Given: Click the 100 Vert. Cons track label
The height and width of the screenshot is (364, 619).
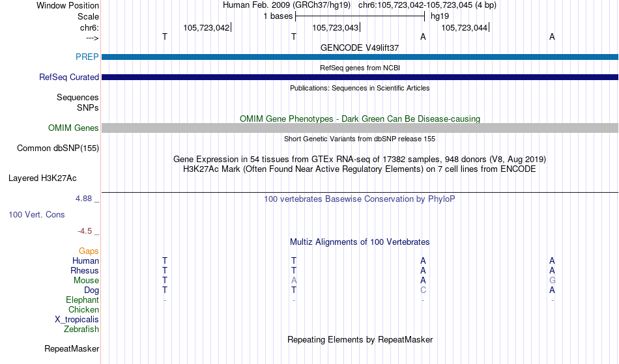Looking at the screenshot, I should coord(36,214).
